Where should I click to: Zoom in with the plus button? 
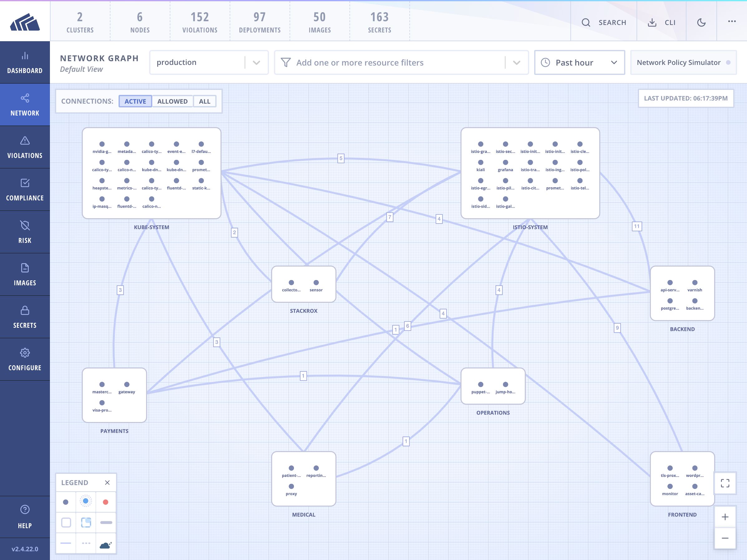[x=725, y=517]
